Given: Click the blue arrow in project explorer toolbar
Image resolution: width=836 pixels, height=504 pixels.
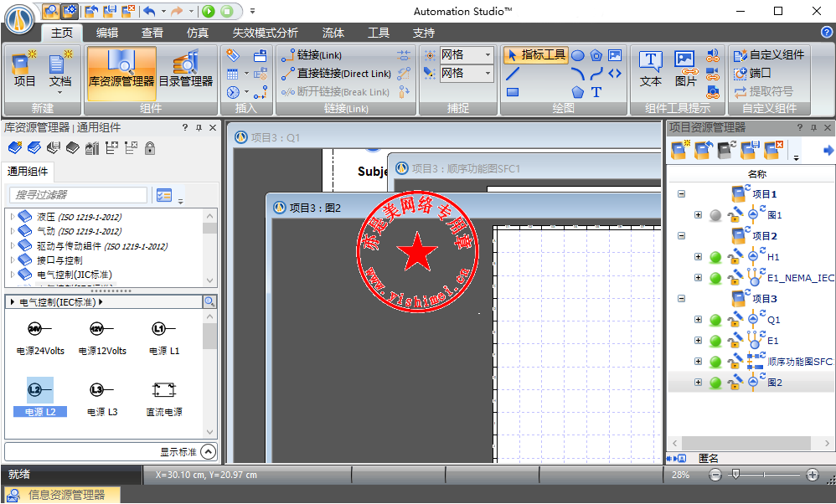Looking at the screenshot, I should pos(828,151).
